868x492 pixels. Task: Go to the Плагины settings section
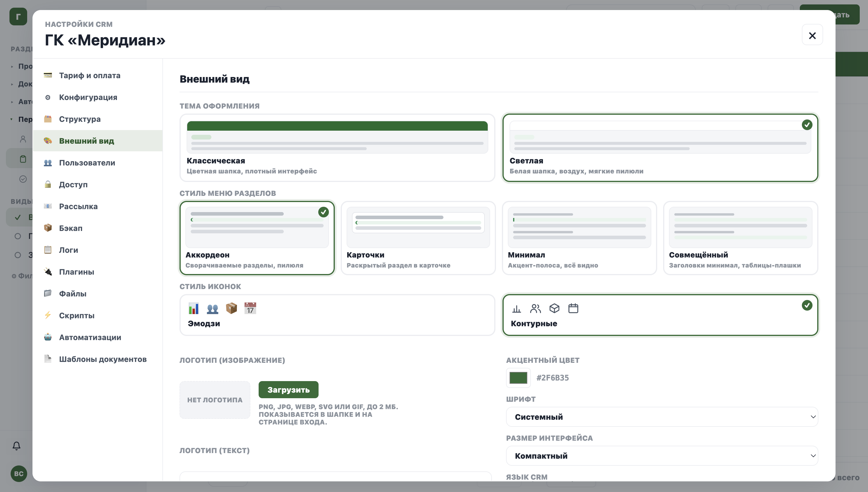coord(98,272)
